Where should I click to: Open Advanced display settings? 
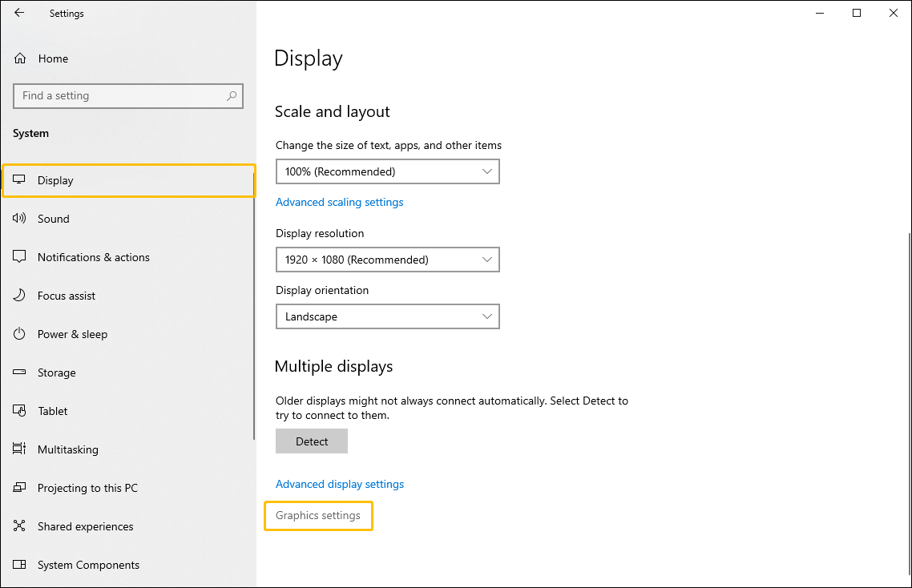pos(339,484)
